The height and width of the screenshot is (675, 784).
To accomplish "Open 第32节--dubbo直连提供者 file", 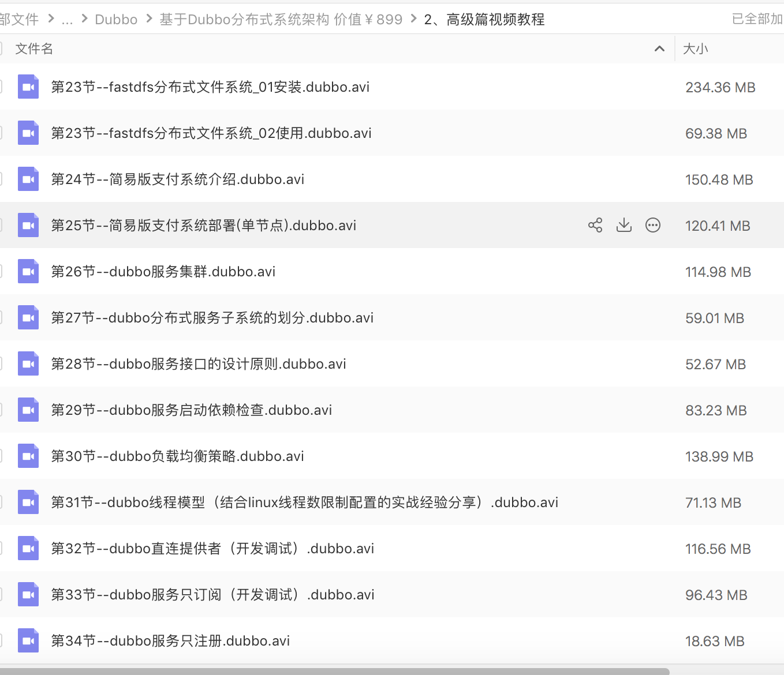I will 212,548.
